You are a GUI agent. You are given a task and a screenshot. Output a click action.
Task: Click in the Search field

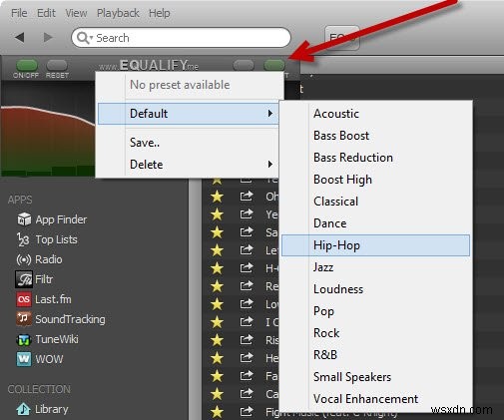pos(182,38)
